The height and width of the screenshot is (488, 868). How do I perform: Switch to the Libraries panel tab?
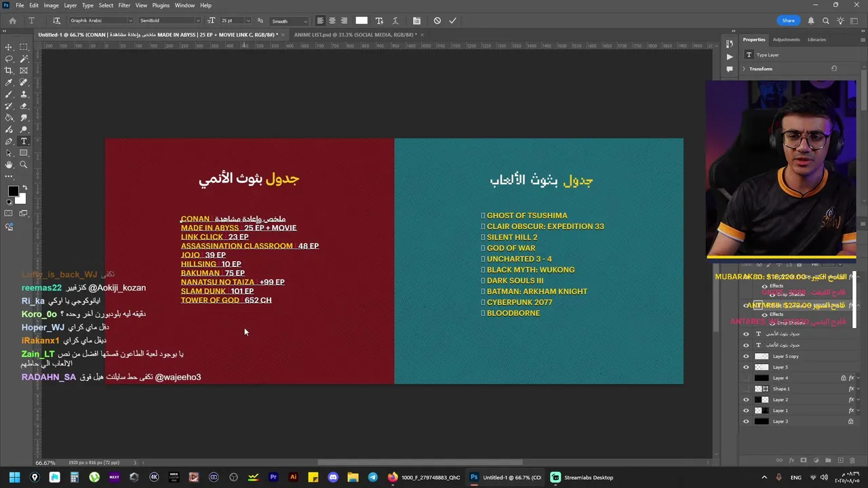(816, 39)
